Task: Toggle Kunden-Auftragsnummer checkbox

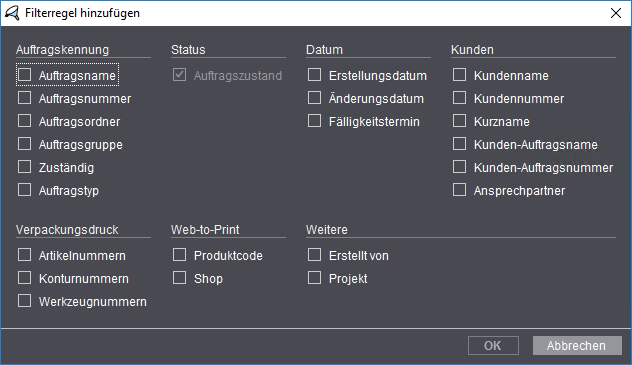Action: point(459,166)
